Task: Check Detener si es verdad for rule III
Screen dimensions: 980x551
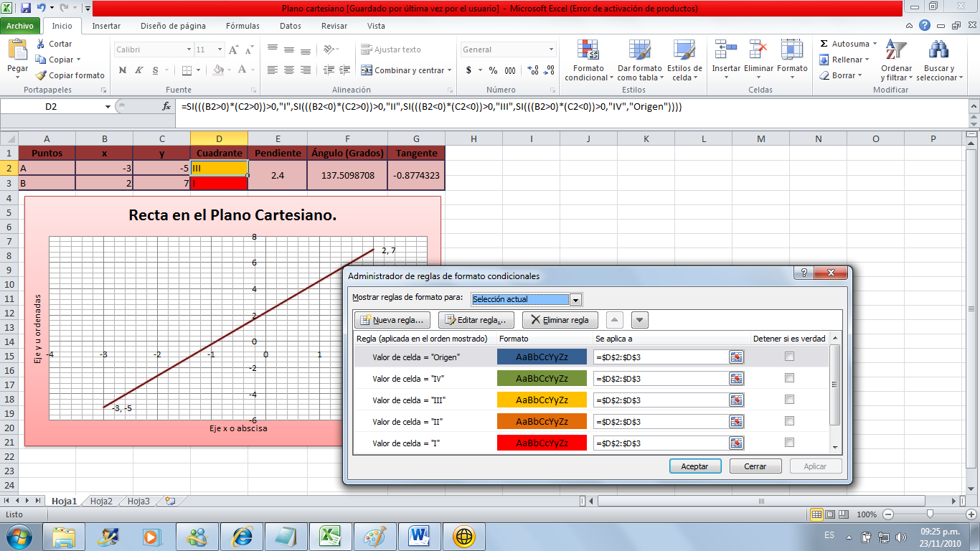Action: tap(789, 400)
